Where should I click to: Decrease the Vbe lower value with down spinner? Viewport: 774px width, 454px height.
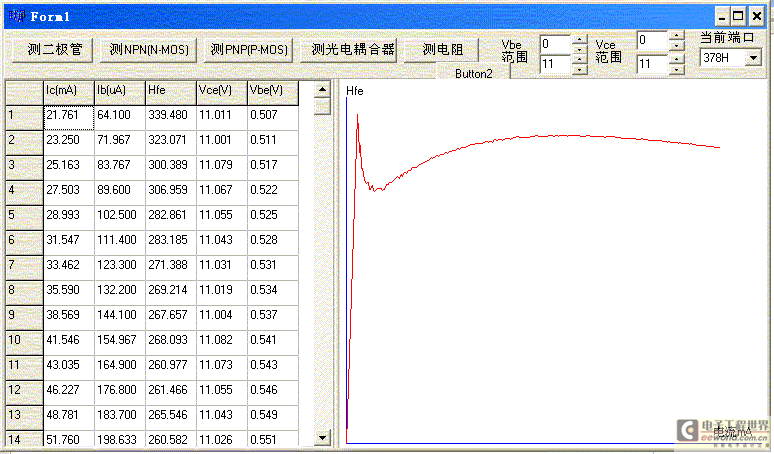tap(580, 49)
